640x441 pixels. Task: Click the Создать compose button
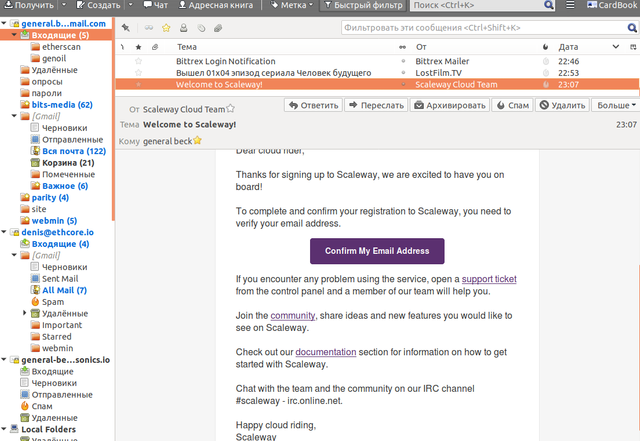pos(98,5)
